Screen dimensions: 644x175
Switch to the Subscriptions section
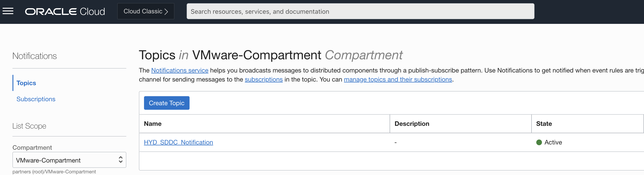click(x=36, y=99)
